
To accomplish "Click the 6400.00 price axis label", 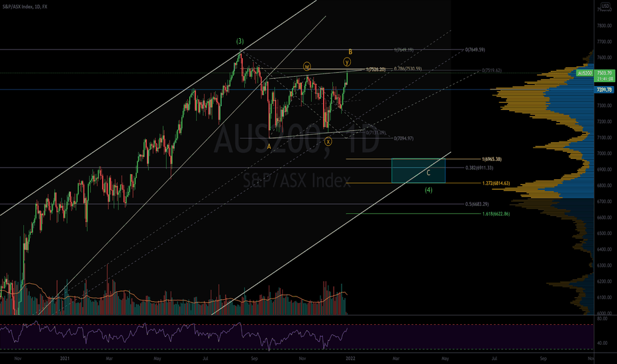I will pyautogui.click(x=604, y=250).
